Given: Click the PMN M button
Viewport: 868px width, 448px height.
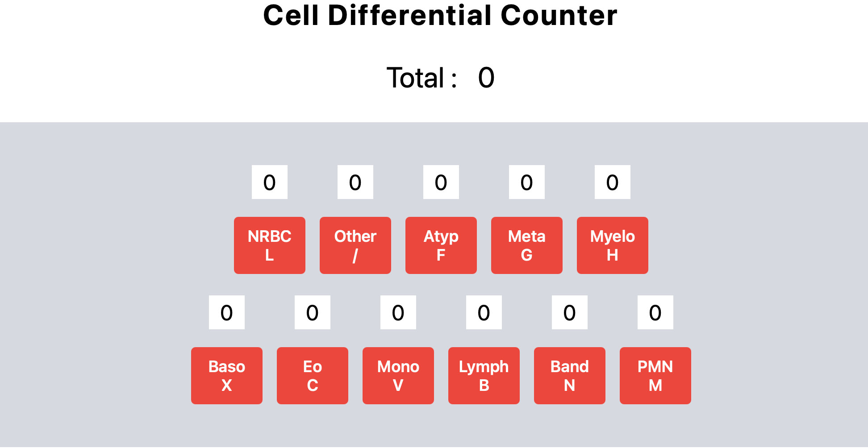Looking at the screenshot, I should pos(655,376).
